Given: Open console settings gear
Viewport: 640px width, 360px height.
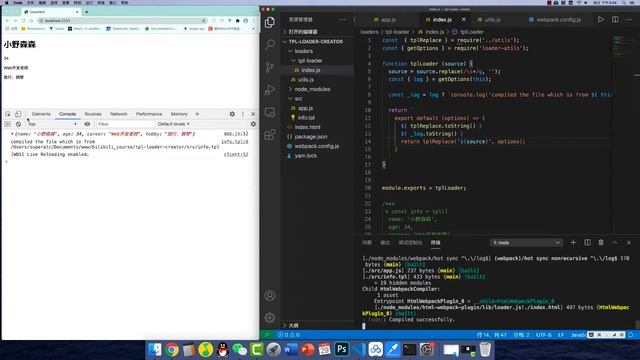Looking at the screenshot, I should [253, 124].
